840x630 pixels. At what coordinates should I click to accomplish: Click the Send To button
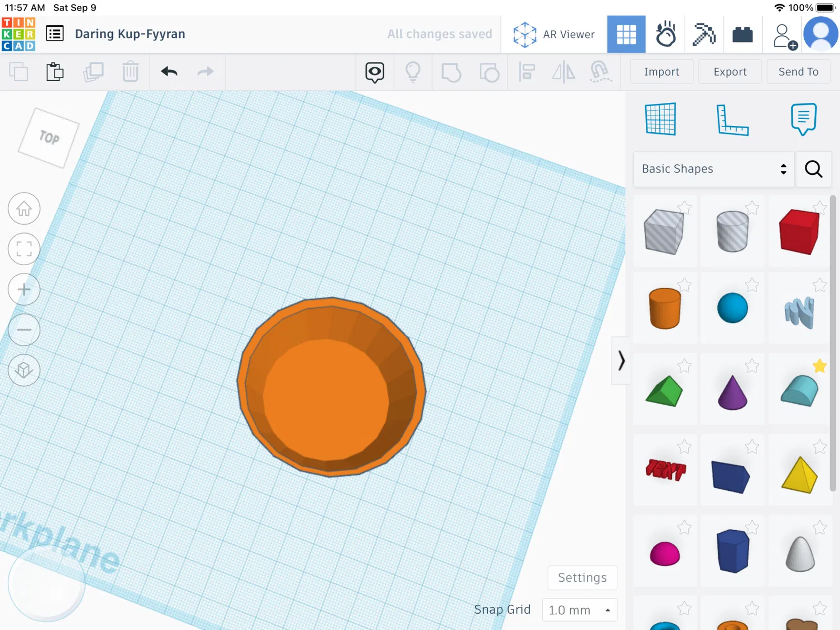click(799, 72)
